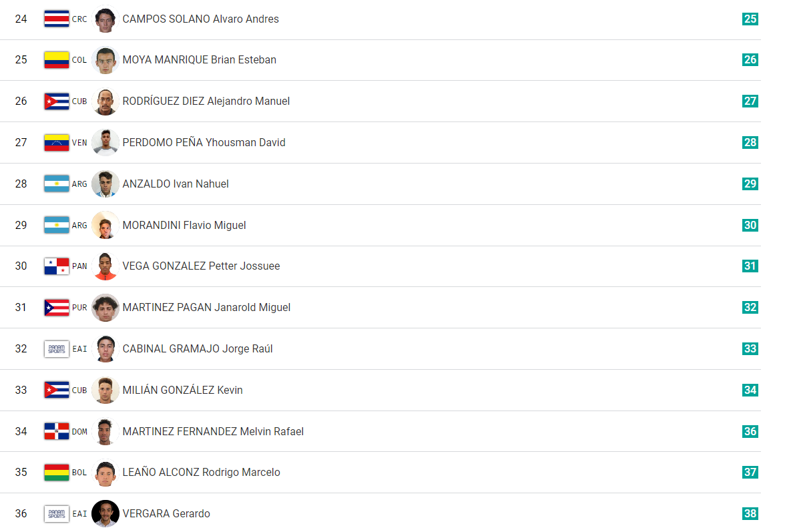Click the Puerto Rico flag icon

56,308
